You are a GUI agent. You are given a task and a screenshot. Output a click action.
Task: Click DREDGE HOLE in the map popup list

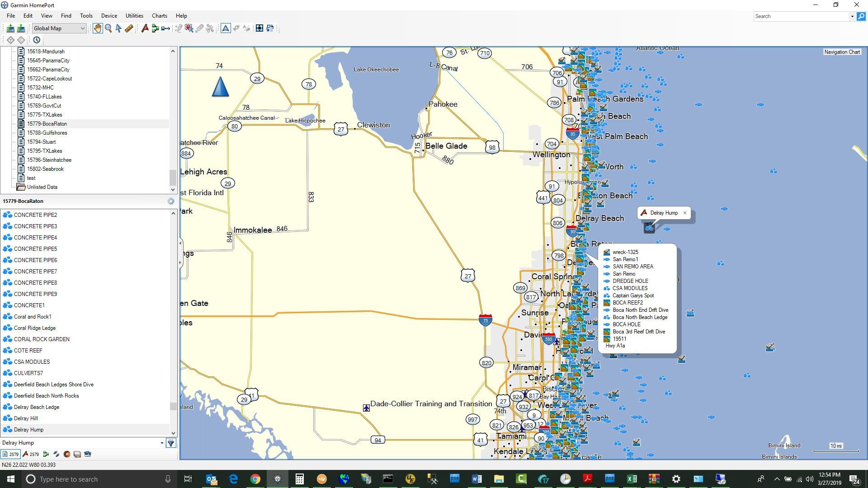[630, 281]
